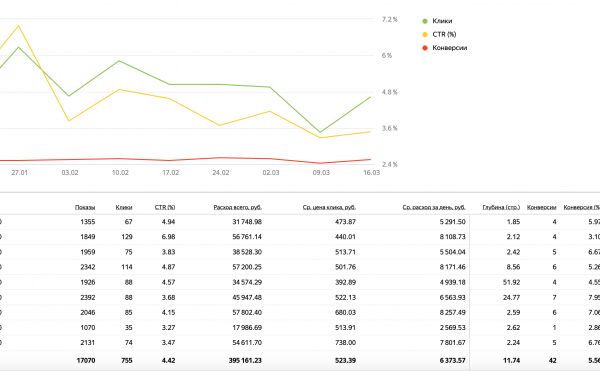Click the 2.4 % axis label

click(x=390, y=164)
